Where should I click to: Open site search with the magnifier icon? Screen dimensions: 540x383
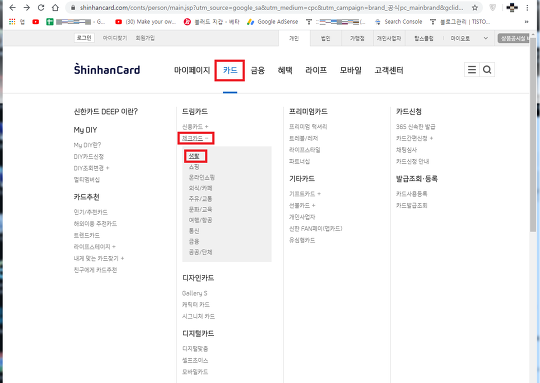[487, 70]
